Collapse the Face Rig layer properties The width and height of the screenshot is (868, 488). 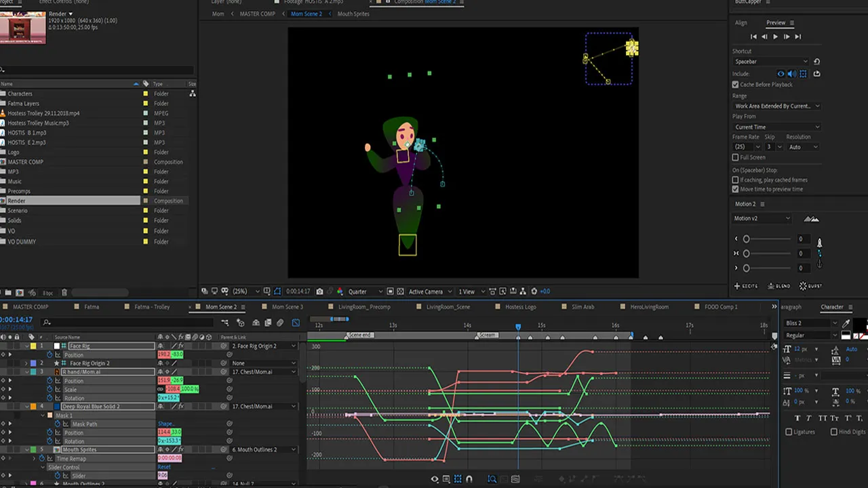point(26,346)
